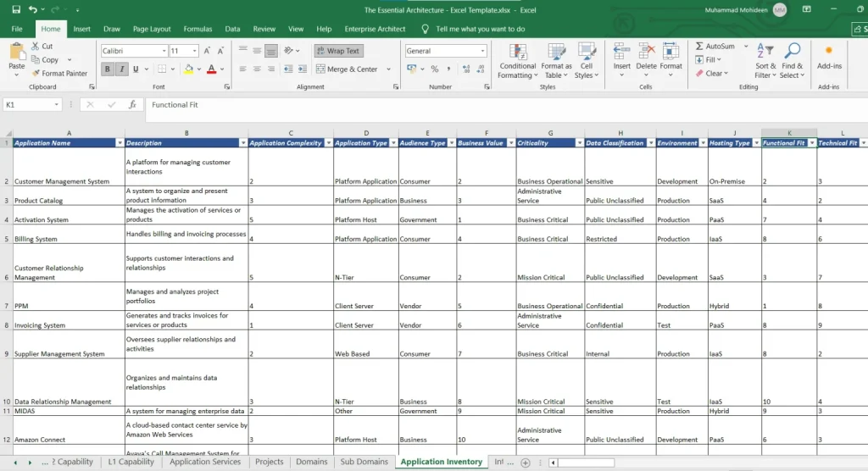This screenshot has height=471, width=868.
Task: Open the Application Name column filter
Action: [x=120, y=143]
